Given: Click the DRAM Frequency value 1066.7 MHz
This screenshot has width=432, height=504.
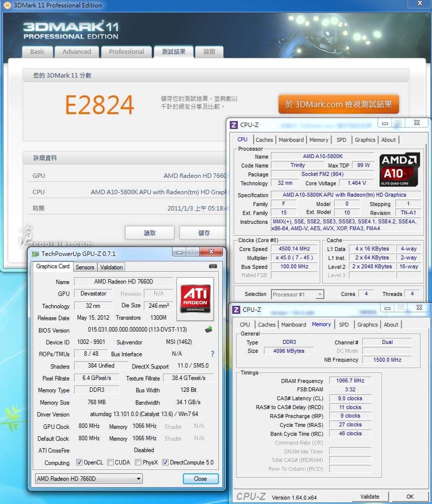Looking at the screenshot, I should point(350,380).
